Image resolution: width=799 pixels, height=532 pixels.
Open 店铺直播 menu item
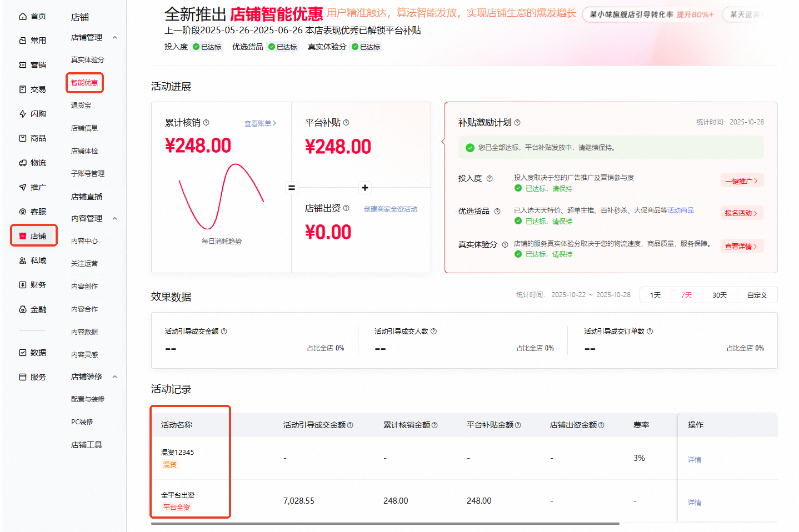pos(87,197)
